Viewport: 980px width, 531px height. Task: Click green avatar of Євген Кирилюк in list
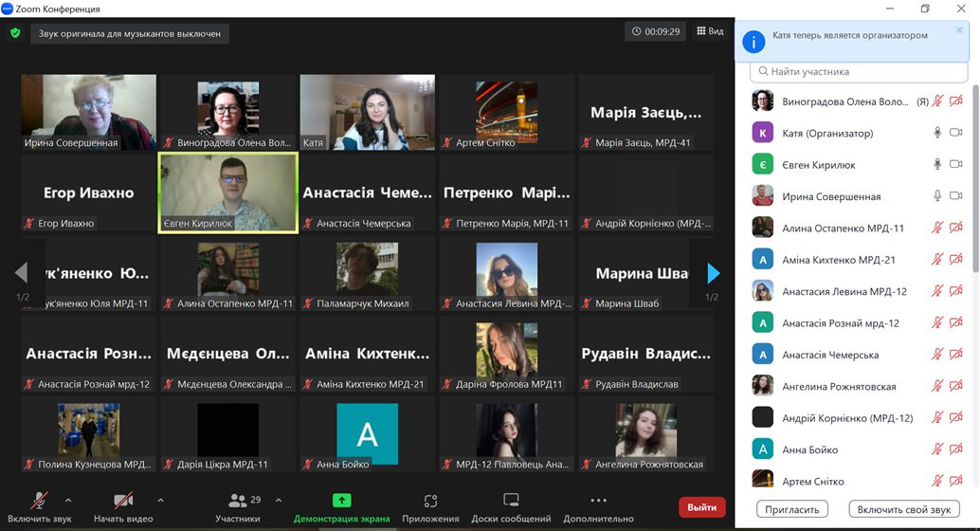(763, 164)
